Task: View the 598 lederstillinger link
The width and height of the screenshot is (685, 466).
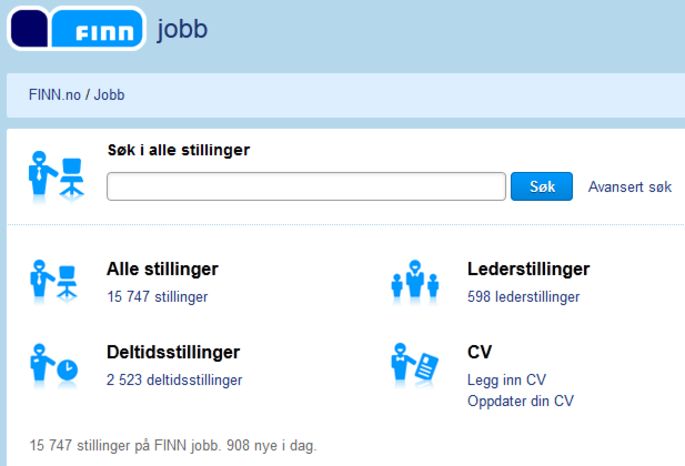Action: coord(523,297)
